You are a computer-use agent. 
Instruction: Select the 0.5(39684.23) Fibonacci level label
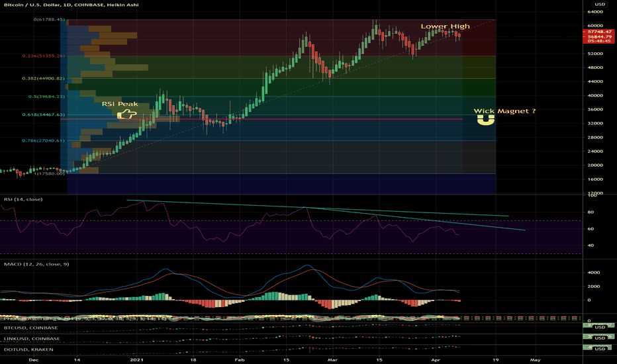click(46, 97)
